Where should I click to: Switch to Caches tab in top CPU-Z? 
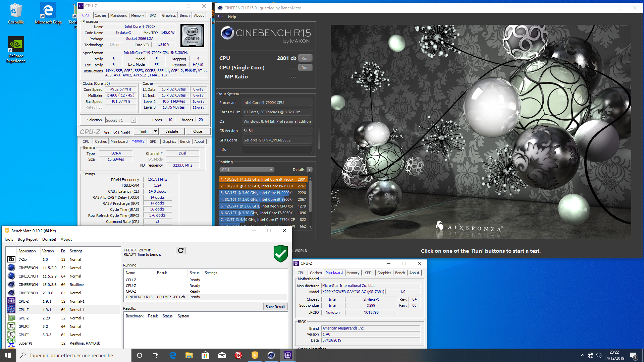(100, 15)
